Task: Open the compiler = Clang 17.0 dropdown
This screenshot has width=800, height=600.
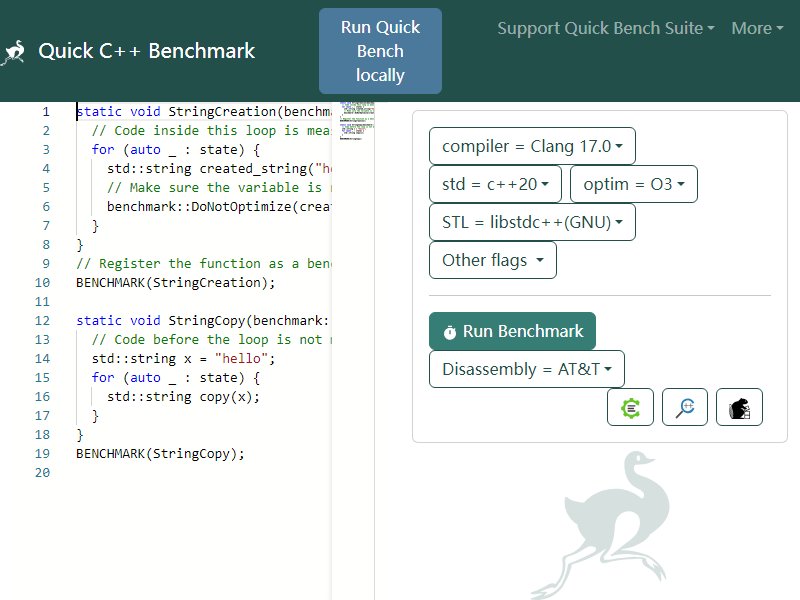Action: click(532, 146)
